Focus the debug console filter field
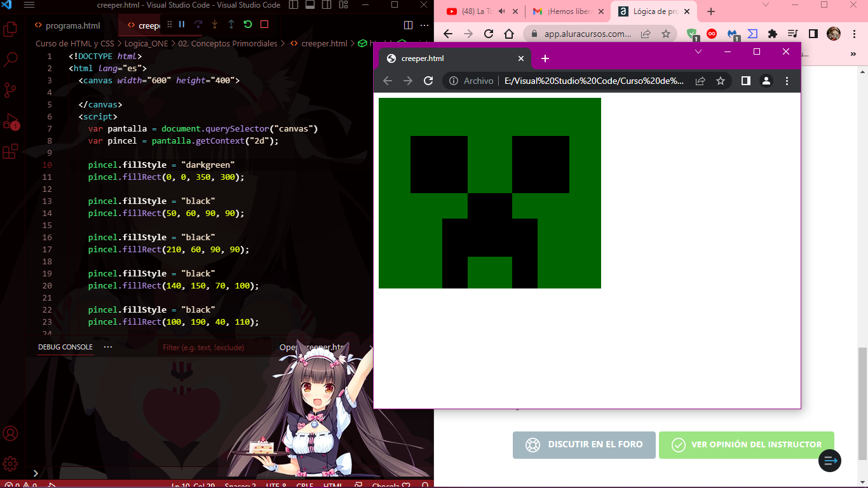Screen dimensions: 868x488 pos(215,348)
